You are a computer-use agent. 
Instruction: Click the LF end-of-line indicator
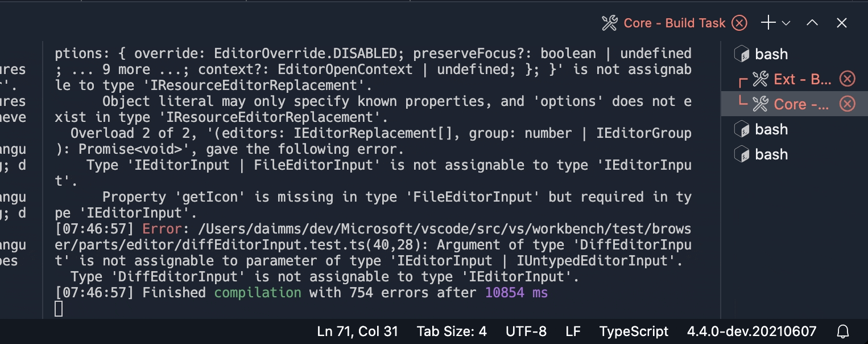pyautogui.click(x=573, y=331)
